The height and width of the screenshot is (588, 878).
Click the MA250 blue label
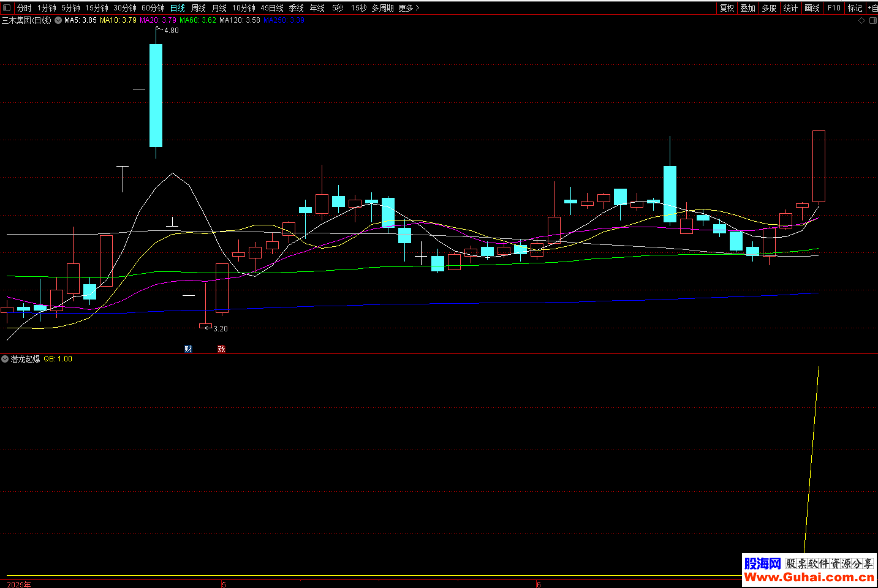tap(284, 20)
